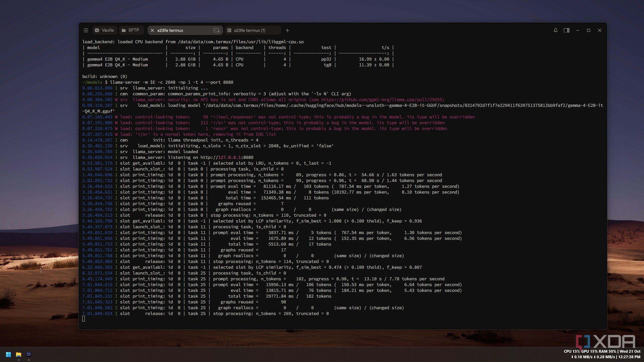
Task: Click the '-Q4_K_M.gguf' model path continuation line
Action: click(98, 111)
